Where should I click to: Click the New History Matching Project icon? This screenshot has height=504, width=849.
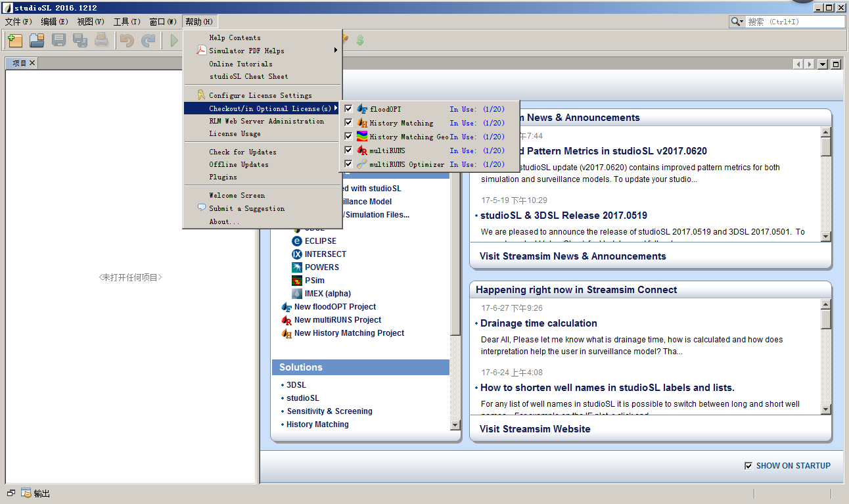[287, 333]
